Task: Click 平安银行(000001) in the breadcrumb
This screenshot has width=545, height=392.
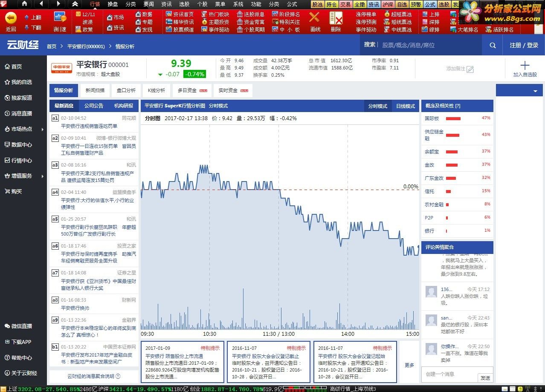Action: (86, 46)
